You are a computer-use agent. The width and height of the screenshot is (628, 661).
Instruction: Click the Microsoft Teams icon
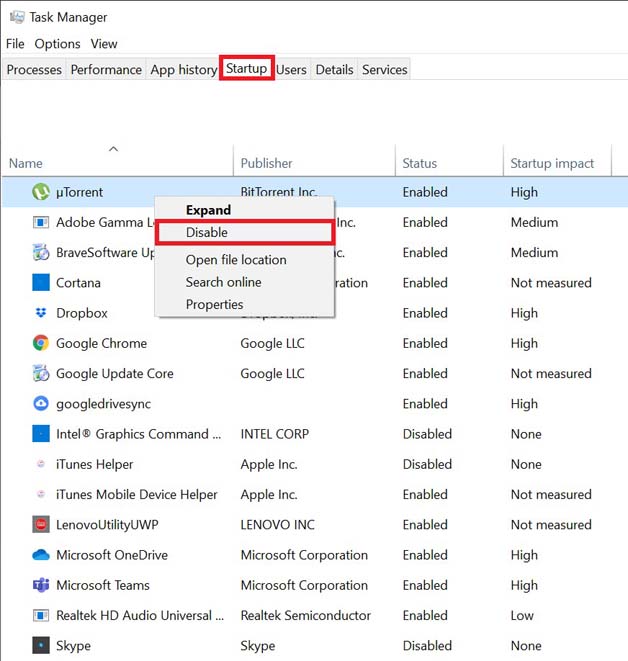41,585
